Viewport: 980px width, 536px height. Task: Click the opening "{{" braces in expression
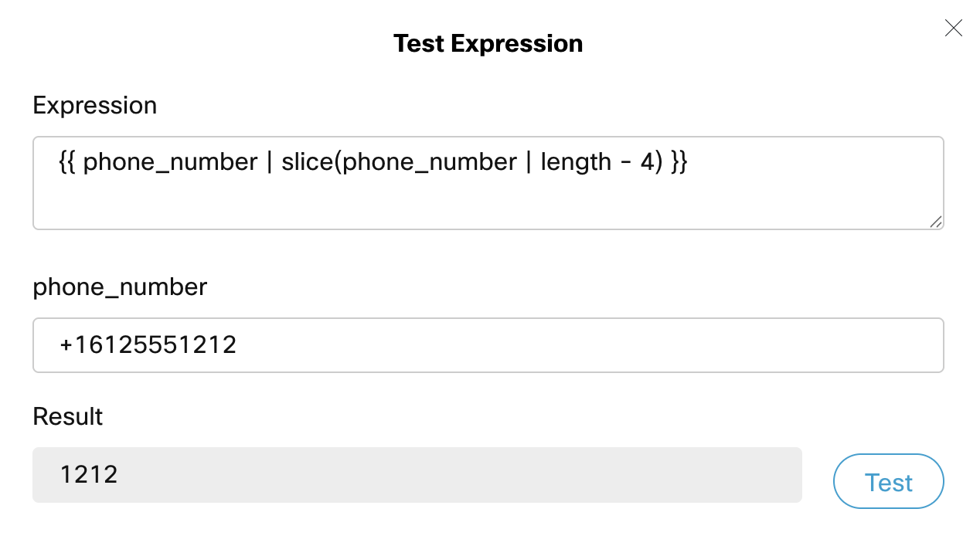67,162
